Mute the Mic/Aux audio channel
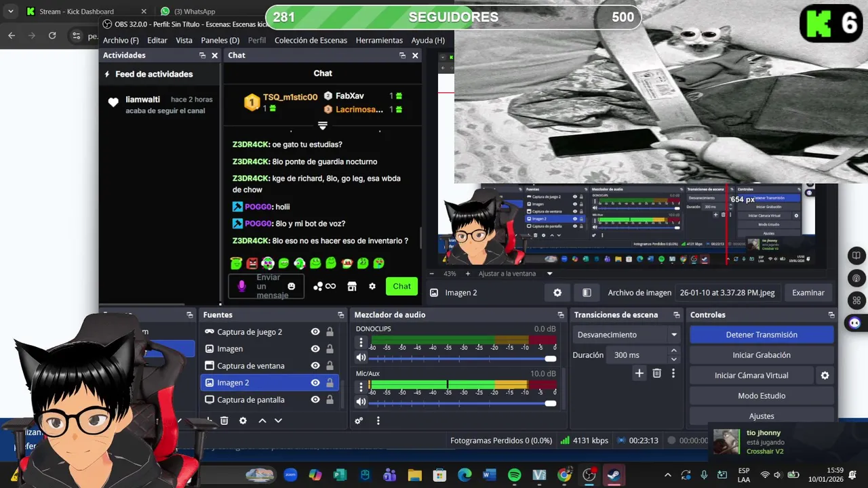Viewport: 868px width, 488px height. tap(361, 402)
